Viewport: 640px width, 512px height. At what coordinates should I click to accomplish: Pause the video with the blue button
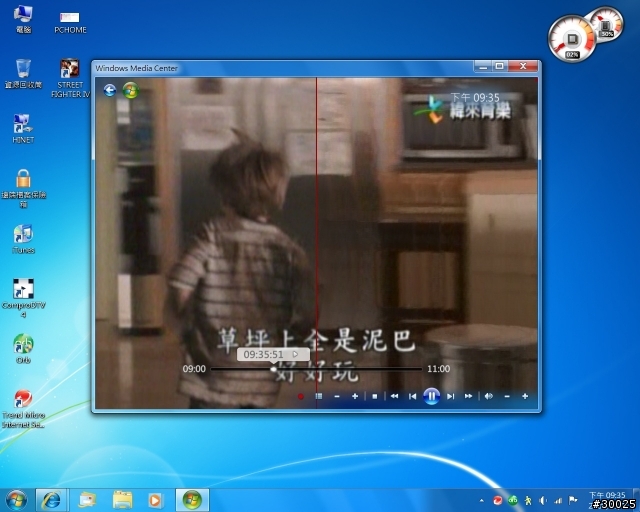click(x=431, y=396)
